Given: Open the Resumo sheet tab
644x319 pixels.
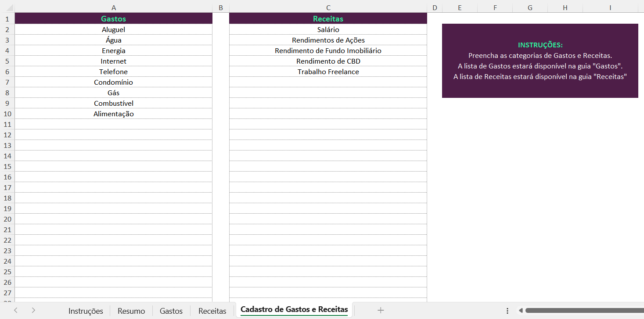Looking at the screenshot, I should [131, 311].
